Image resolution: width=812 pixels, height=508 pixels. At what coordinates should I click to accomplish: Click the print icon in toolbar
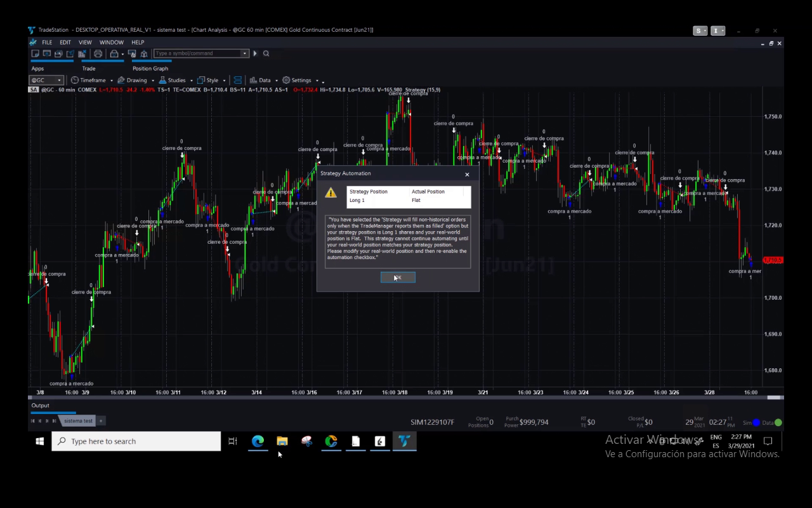(x=98, y=53)
